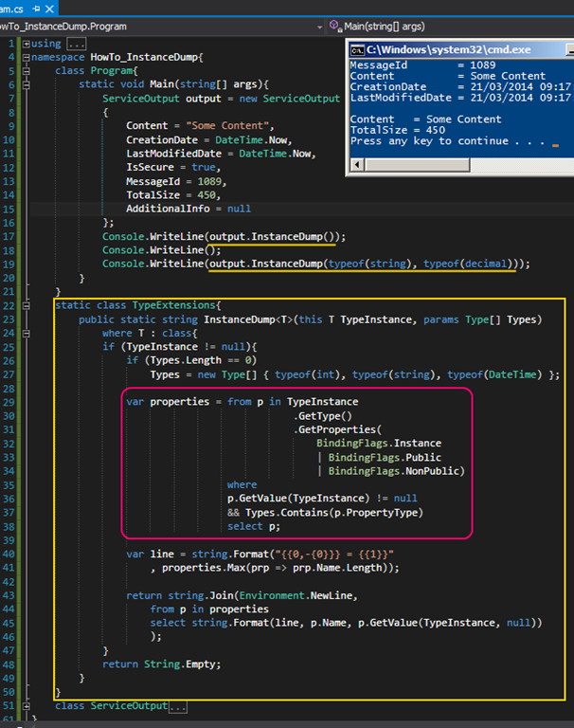Screen dimensions: 574x728
Task: Click the ellipsis box after using
Action: [x=76, y=45]
